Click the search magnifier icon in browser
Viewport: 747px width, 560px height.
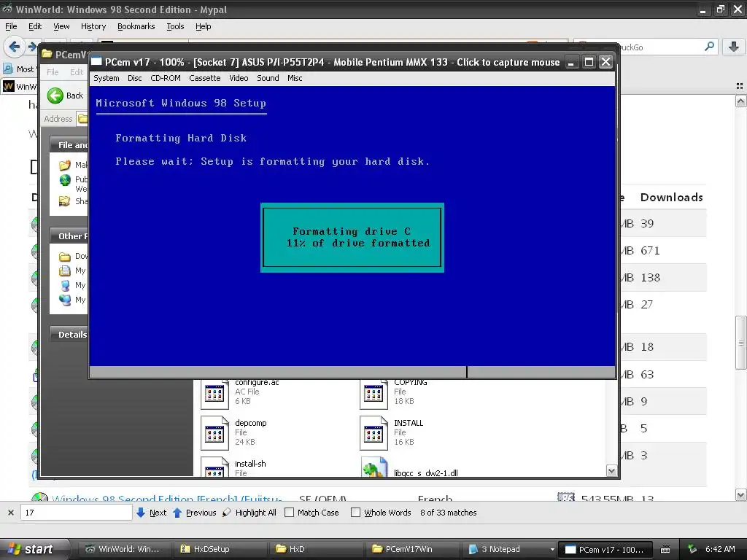709,47
